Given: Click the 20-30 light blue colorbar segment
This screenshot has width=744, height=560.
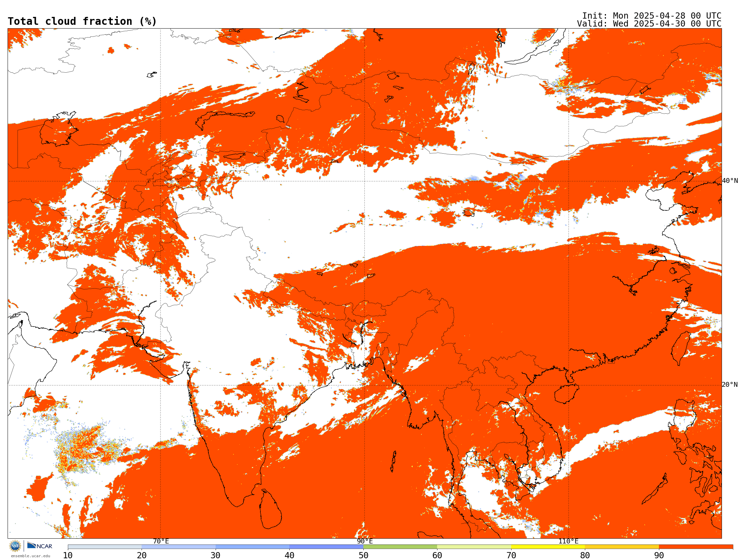Looking at the screenshot, I should 179,547.
